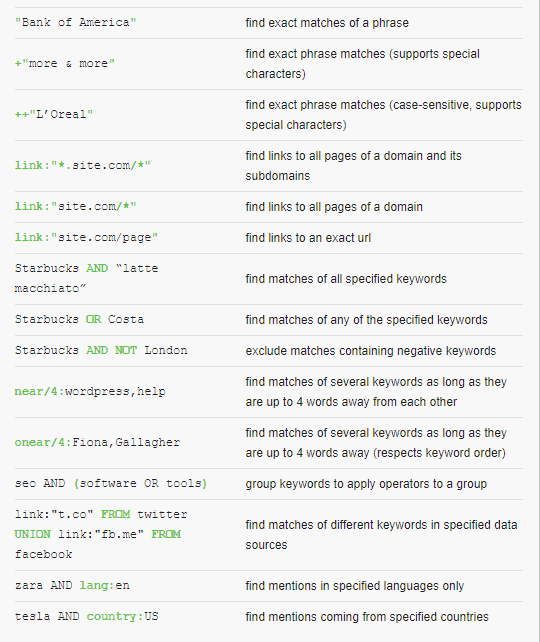This screenshot has height=642, width=540.
Task: Click the ++"L'Oreal" case-sensitive example
Action: click(x=54, y=114)
